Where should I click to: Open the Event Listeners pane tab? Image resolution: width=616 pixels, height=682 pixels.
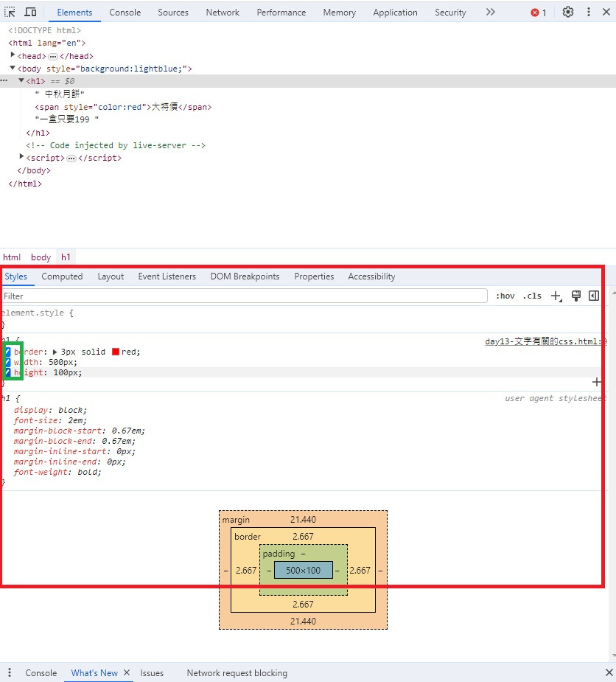(x=167, y=276)
